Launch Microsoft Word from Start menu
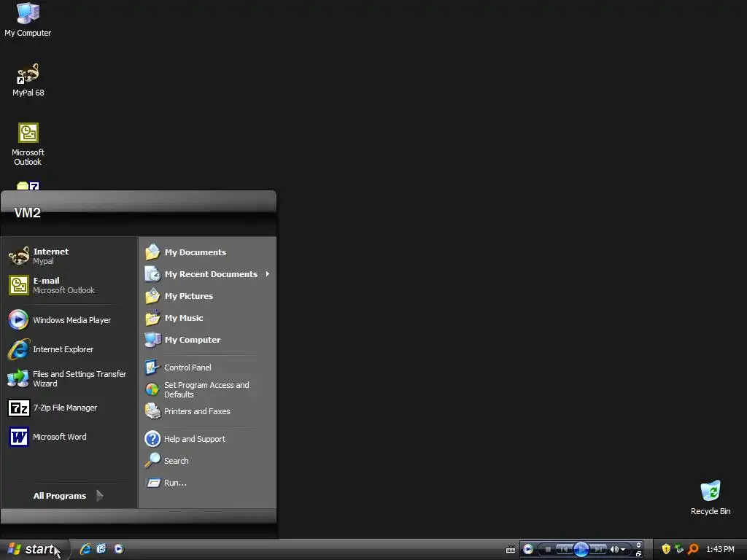 (69, 437)
